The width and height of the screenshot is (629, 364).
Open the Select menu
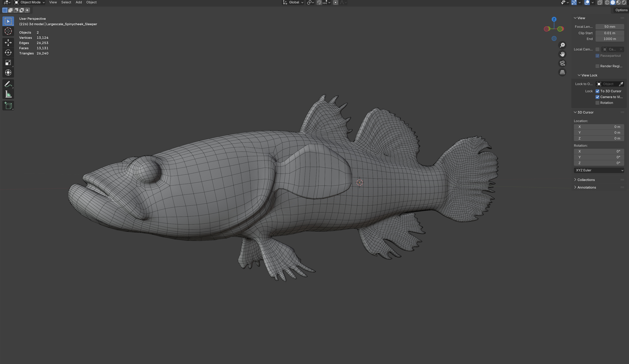click(66, 2)
